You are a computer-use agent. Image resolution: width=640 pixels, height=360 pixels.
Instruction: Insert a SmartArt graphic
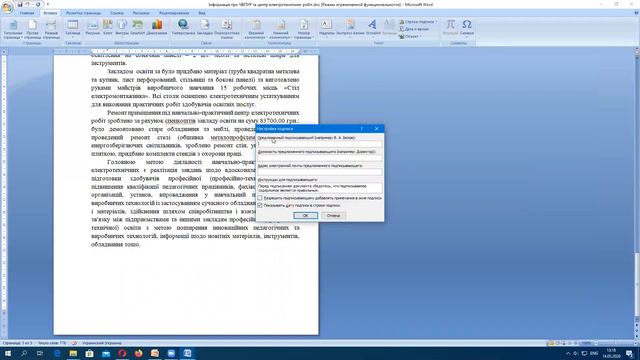[x=138, y=27]
